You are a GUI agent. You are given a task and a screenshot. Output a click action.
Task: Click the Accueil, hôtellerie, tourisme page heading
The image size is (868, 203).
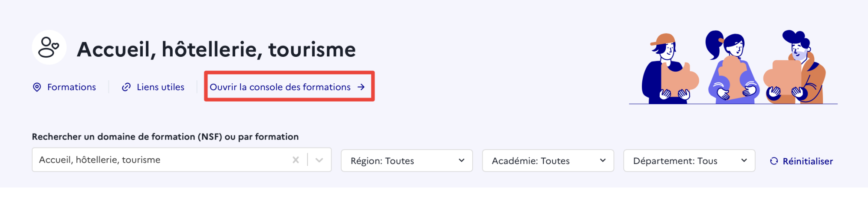(216, 49)
